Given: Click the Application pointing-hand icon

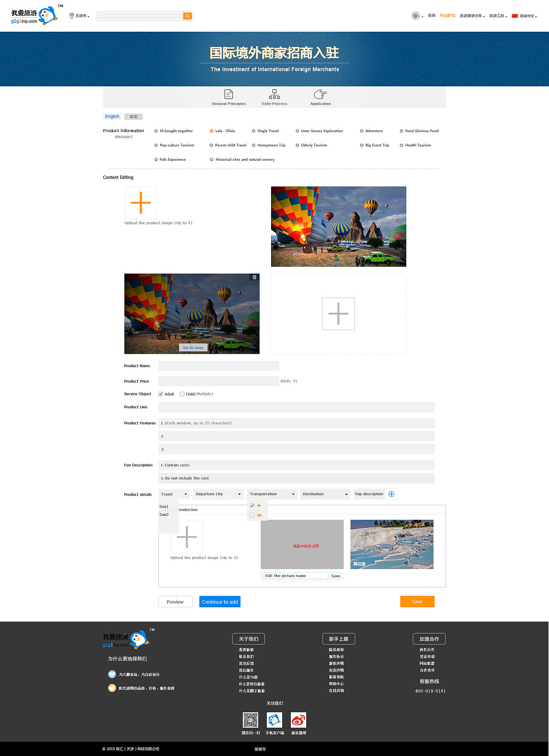Looking at the screenshot, I should pos(320,94).
